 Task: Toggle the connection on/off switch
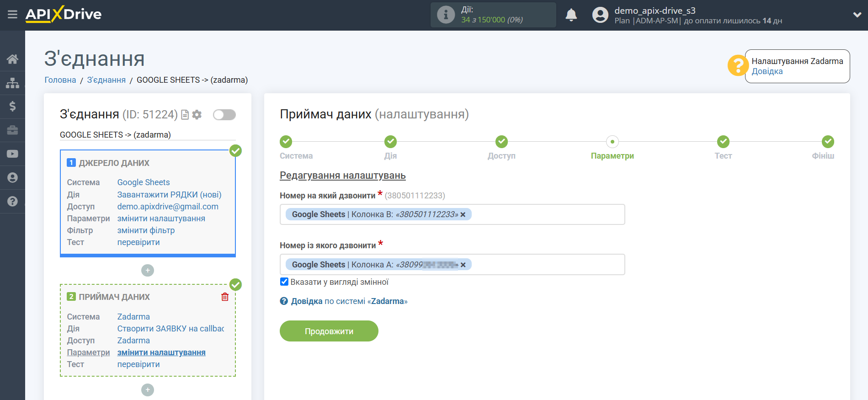pos(224,115)
